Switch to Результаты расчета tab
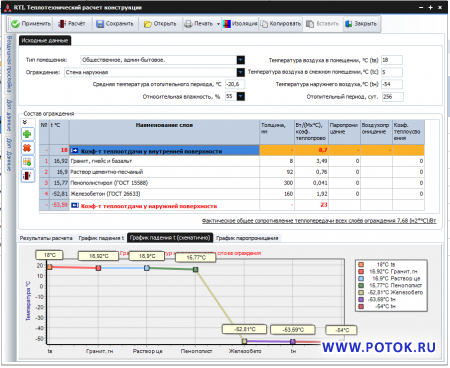The height and width of the screenshot is (368, 450). (46, 238)
